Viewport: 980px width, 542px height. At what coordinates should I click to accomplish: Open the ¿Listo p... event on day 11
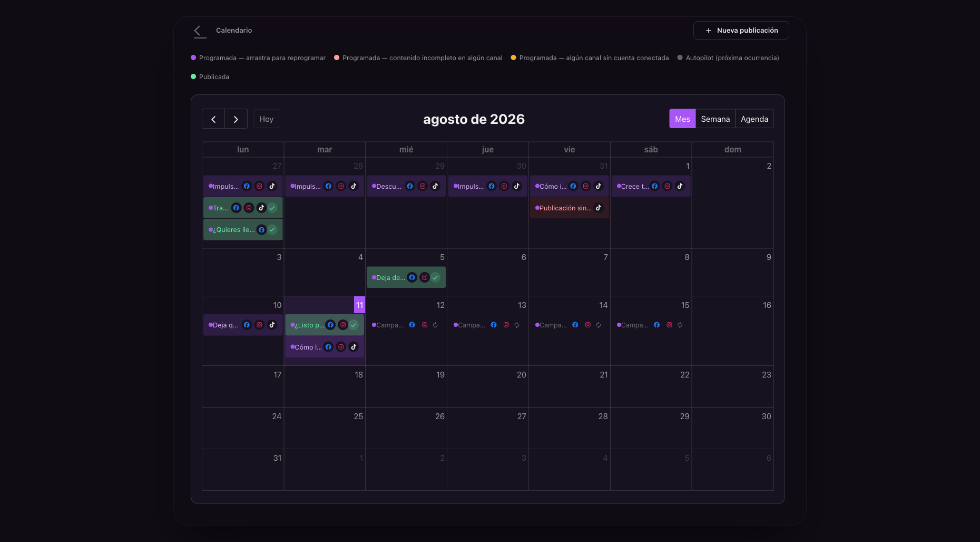pyautogui.click(x=325, y=325)
